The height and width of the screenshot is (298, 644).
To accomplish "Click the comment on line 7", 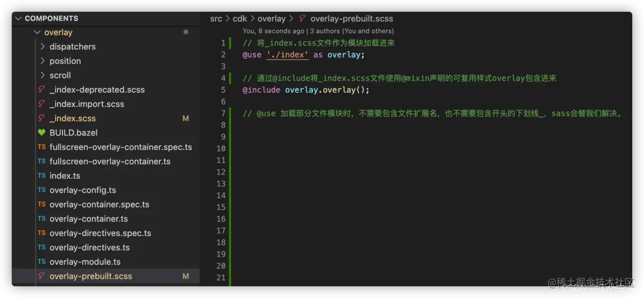I will (x=432, y=114).
